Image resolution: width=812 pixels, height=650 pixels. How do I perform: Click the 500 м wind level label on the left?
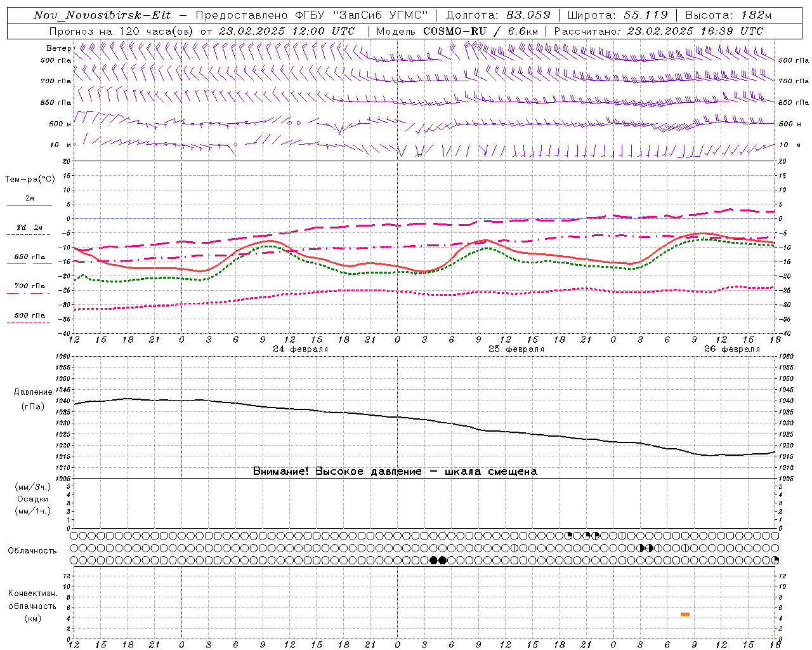point(60,124)
